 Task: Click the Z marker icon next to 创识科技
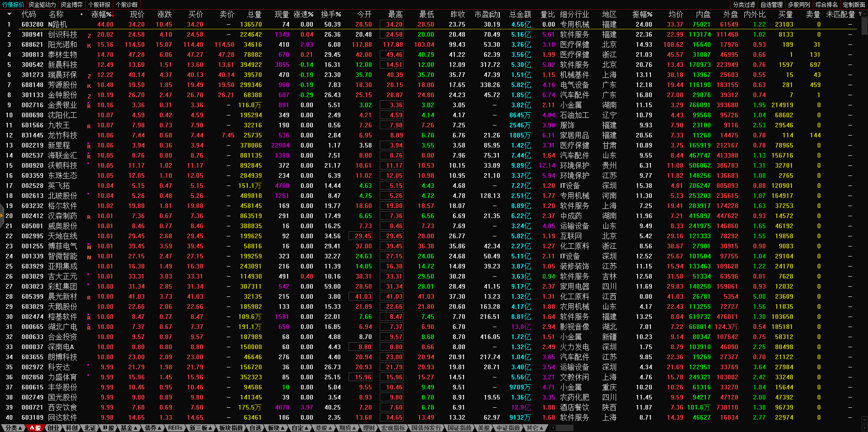point(89,35)
